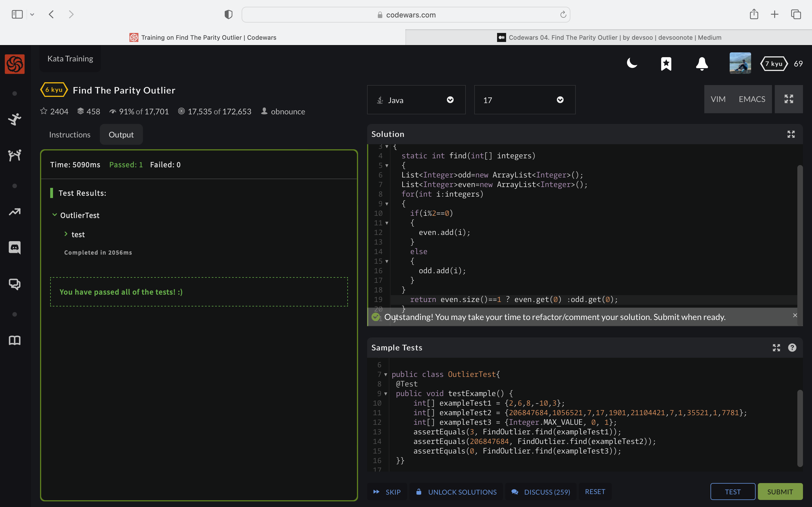Click the Solution editor vertical scrollbar

[x=800, y=235]
